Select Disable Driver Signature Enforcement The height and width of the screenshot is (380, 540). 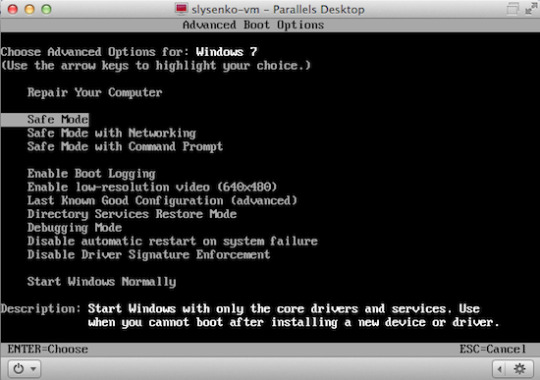pyautogui.click(x=149, y=255)
